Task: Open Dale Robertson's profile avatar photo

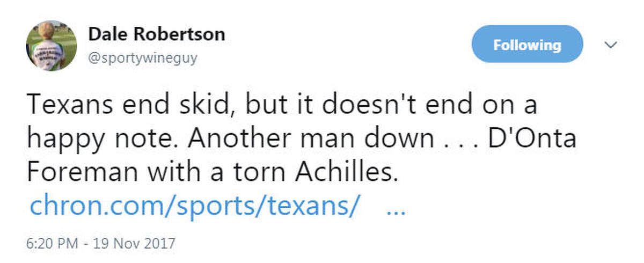Action: (51, 46)
